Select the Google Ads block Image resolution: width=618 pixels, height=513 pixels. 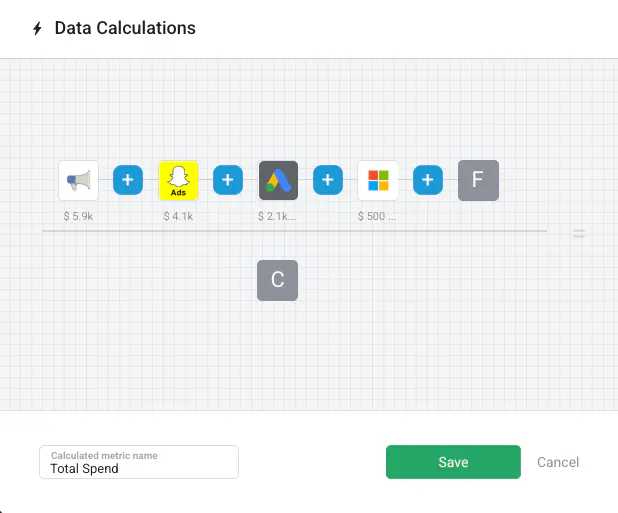click(x=278, y=181)
